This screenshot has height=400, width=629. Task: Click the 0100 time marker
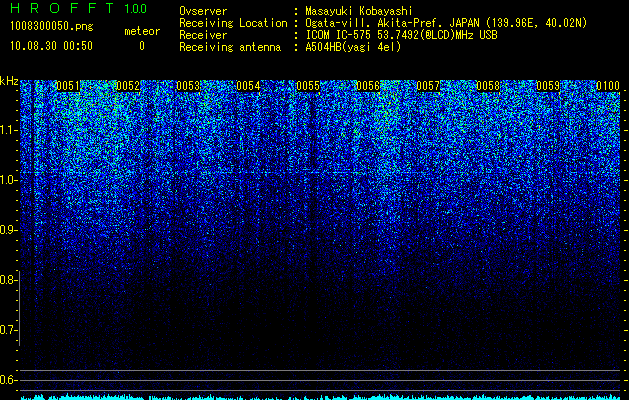(x=608, y=86)
